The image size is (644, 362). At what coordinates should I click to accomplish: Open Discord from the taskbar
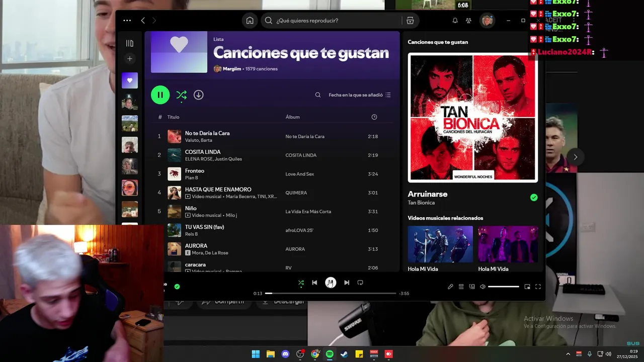click(285, 354)
